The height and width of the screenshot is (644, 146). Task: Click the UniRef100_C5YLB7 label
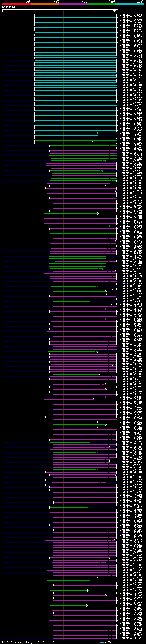[x=131, y=98]
